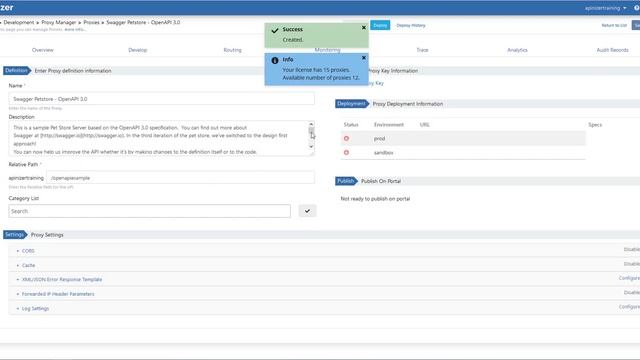Viewport: 640px width, 360px height.
Task: Click the Category List search box
Action: (149, 211)
